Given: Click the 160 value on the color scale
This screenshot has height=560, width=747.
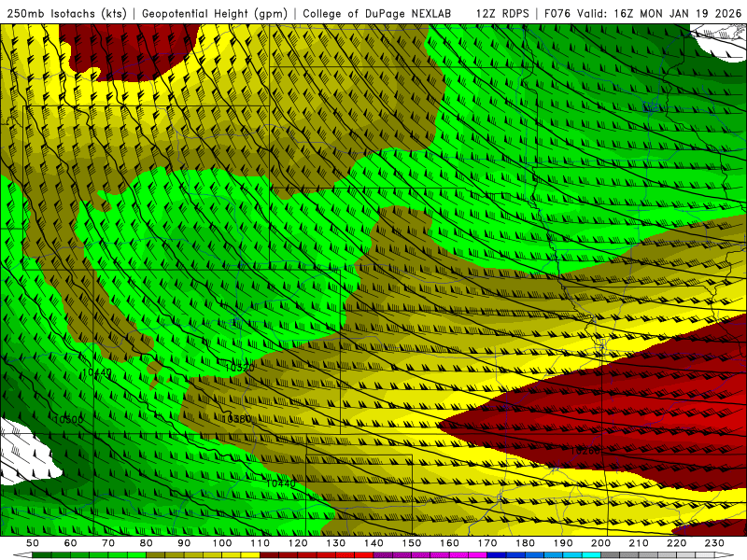Looking at the screenshot, I should 450,543.
